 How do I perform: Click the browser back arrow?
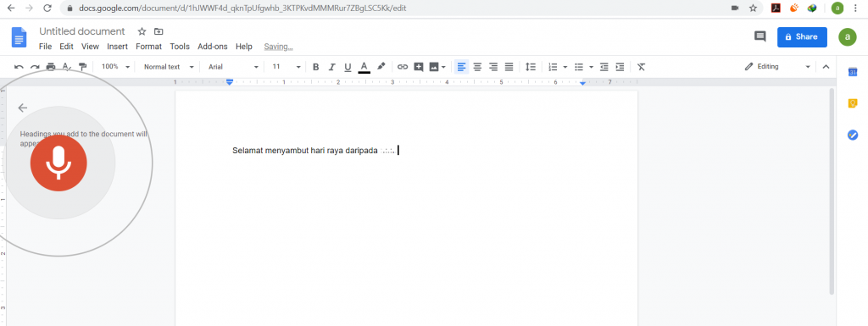[x=10, y=8]
